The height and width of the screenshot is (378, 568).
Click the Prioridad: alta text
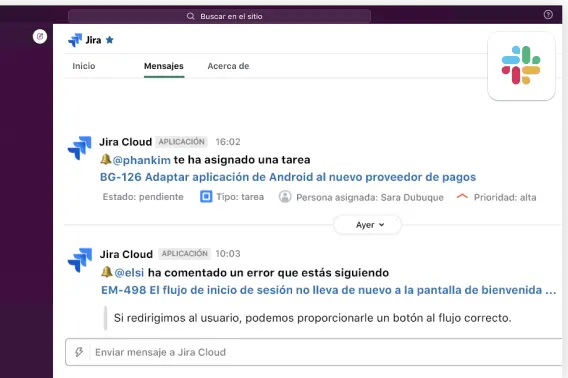coord(505,197)
